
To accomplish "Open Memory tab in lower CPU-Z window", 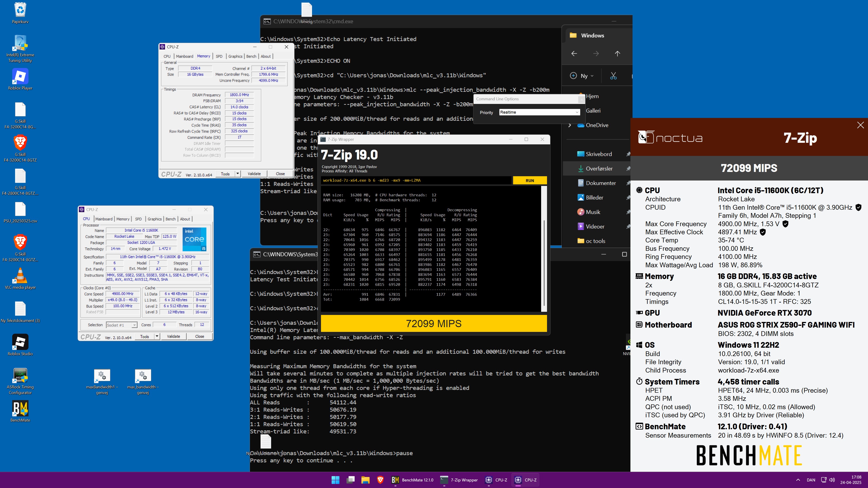I will [x=123, y=219].
